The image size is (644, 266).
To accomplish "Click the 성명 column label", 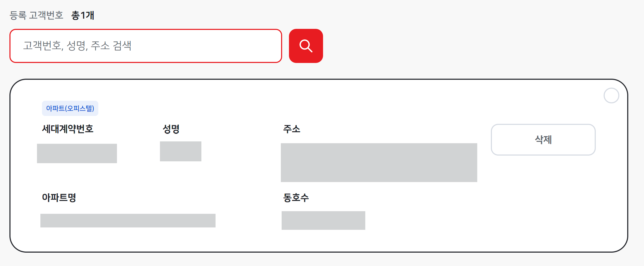I will (171, 129).
